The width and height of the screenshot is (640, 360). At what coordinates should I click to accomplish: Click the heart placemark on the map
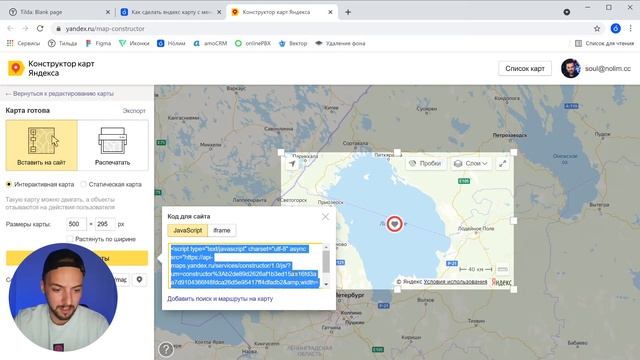point(394,224)
